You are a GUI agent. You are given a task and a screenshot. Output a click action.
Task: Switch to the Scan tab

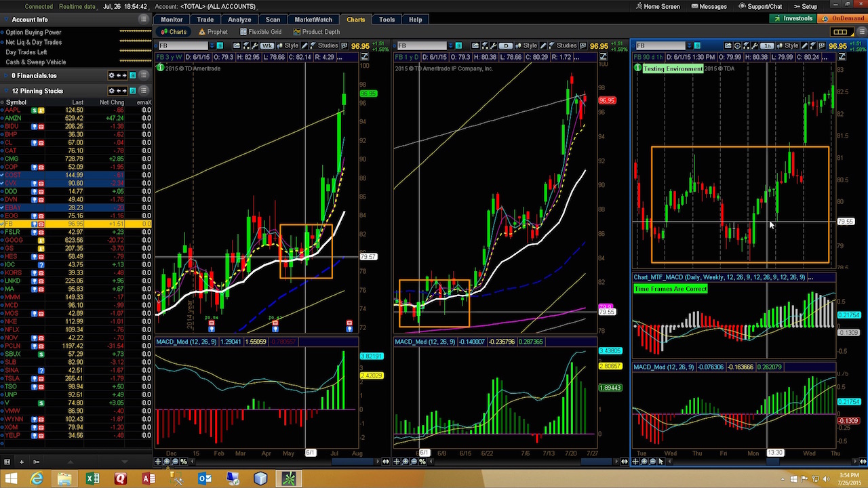(x=273, y=20)
